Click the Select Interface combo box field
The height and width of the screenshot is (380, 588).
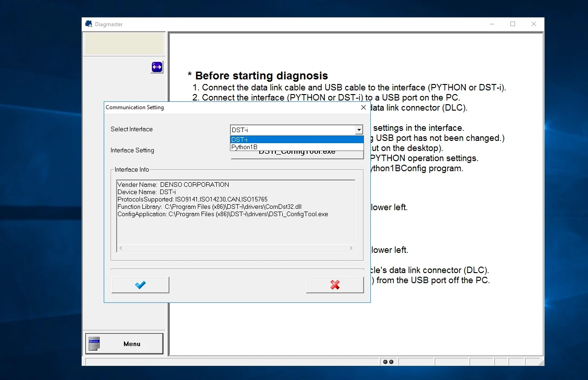pos(292,130)
